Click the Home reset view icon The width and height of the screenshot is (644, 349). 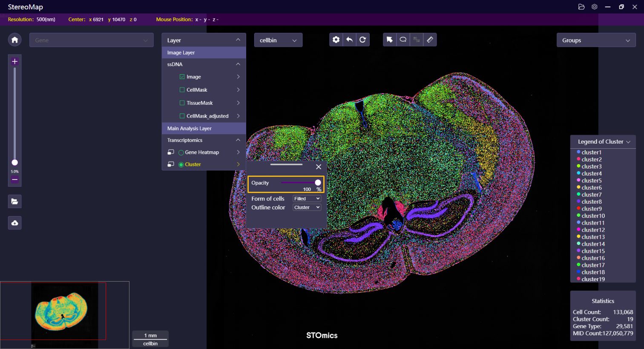coord(14,40)
